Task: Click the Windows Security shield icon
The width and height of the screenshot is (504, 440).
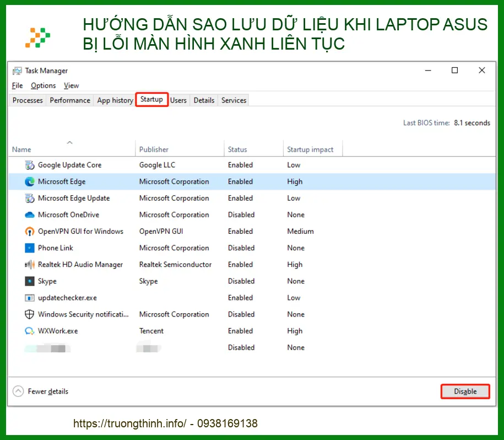Action: pyautogui.click(x=30, y=314)
